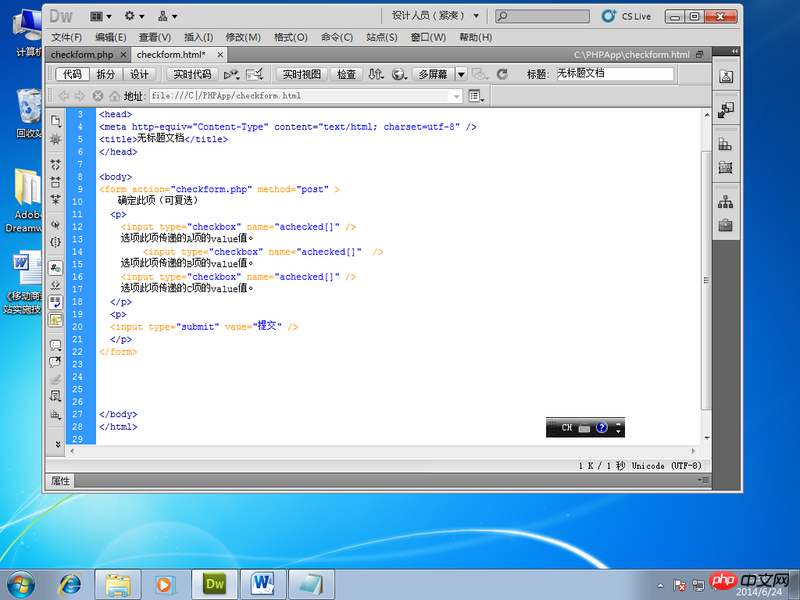Open Live View options menu

(x=476, y=96)
